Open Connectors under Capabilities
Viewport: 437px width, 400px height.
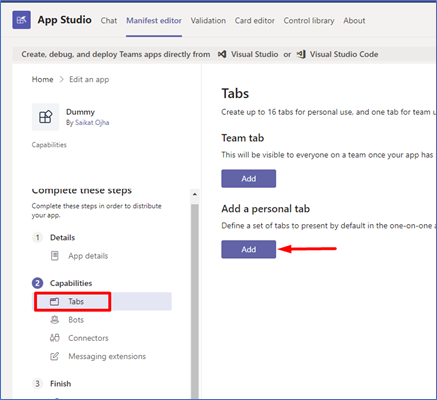(x=88, y=338)
